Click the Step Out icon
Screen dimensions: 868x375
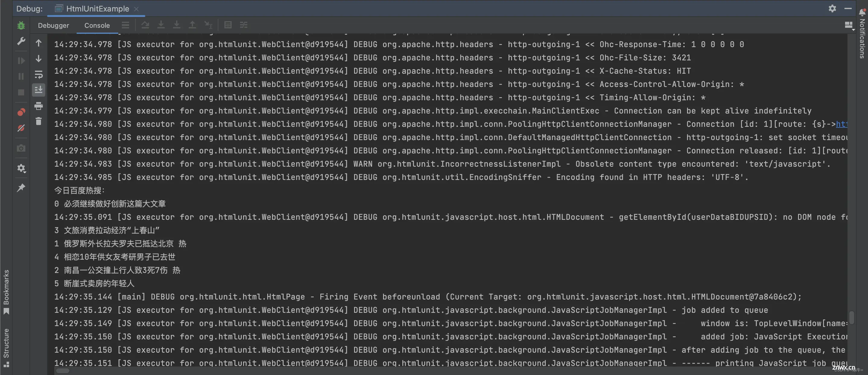coord(192,25)
